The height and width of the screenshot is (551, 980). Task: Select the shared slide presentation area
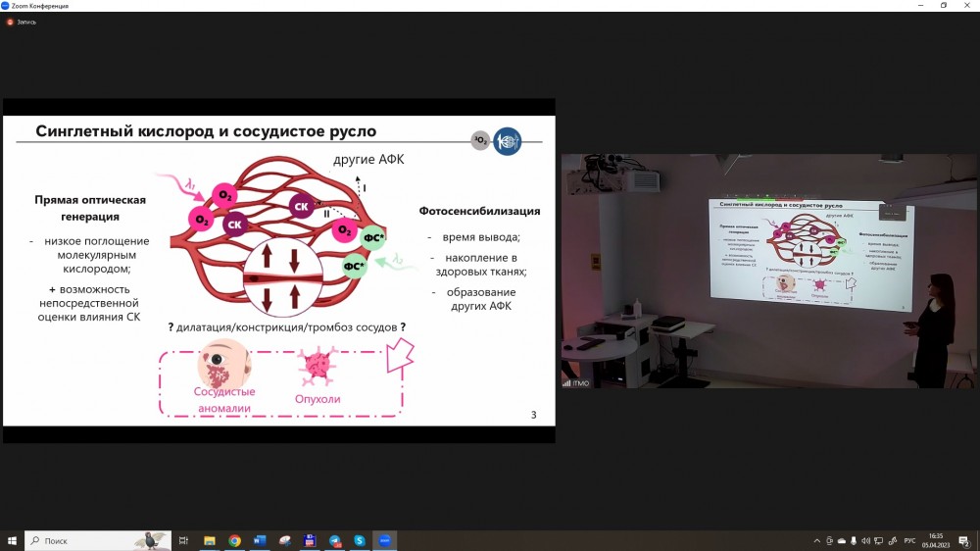pos(278,271)
